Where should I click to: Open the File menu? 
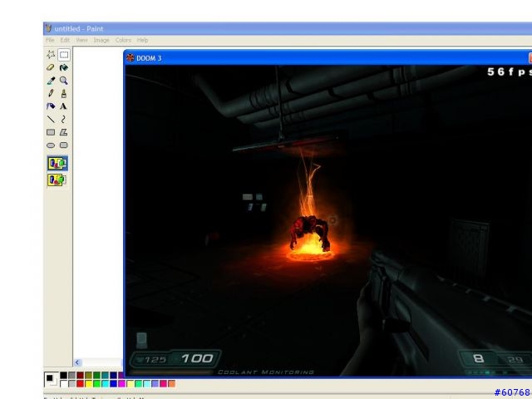coord(50,40)
